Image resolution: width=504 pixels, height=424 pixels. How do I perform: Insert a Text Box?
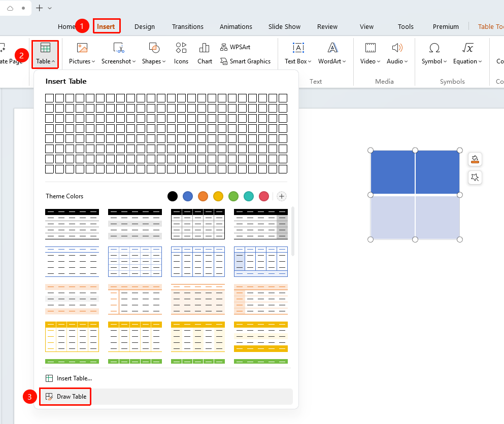(298, 53)
